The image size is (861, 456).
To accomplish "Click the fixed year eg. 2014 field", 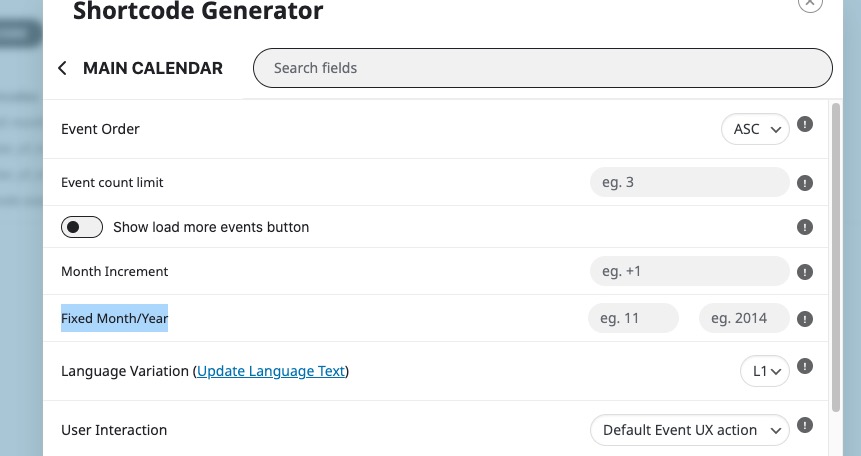I will pyautogui.click(x=744, y=318).
